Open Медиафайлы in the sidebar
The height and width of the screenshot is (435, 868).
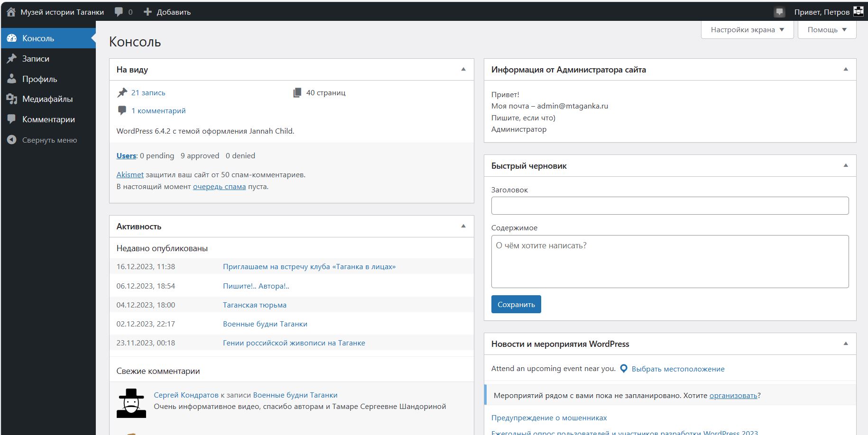tap(48, 99)
